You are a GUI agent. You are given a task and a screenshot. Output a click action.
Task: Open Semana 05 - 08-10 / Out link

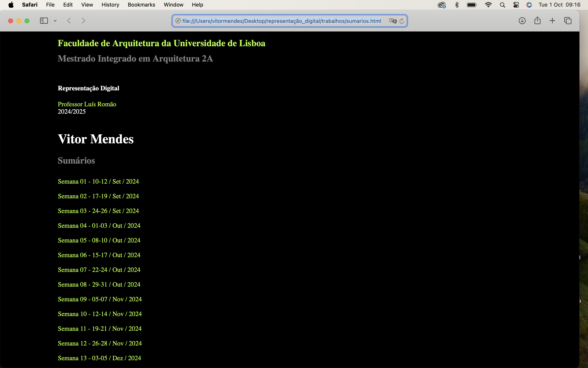tap(99, 240)
